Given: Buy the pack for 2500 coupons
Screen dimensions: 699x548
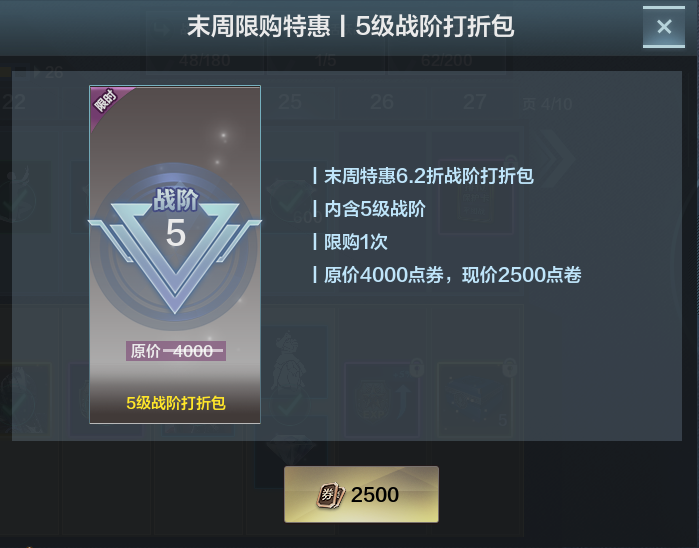Looking at the screenshot, I should click(x=362, y=494).
